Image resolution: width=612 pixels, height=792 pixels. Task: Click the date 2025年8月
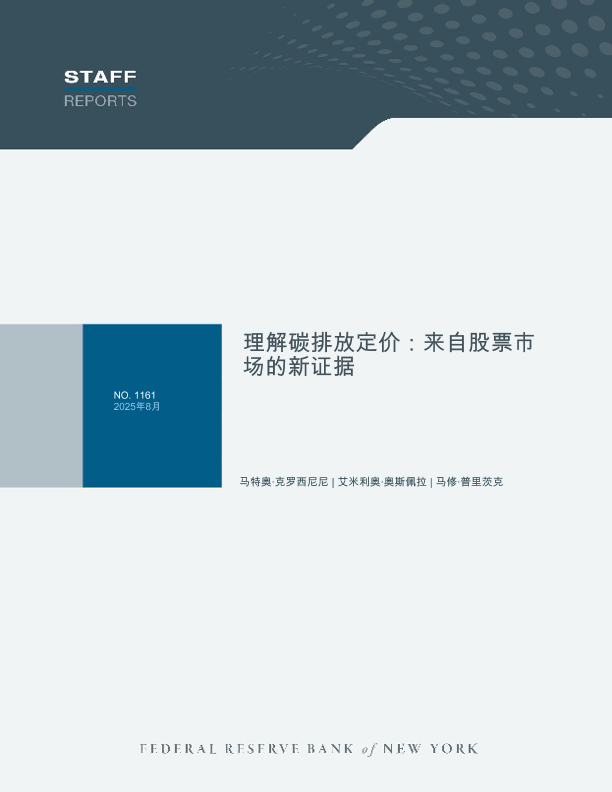pos(137,407)
